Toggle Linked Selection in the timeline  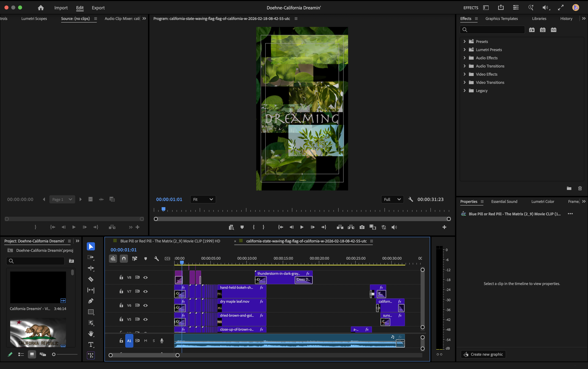coord(135,258)
